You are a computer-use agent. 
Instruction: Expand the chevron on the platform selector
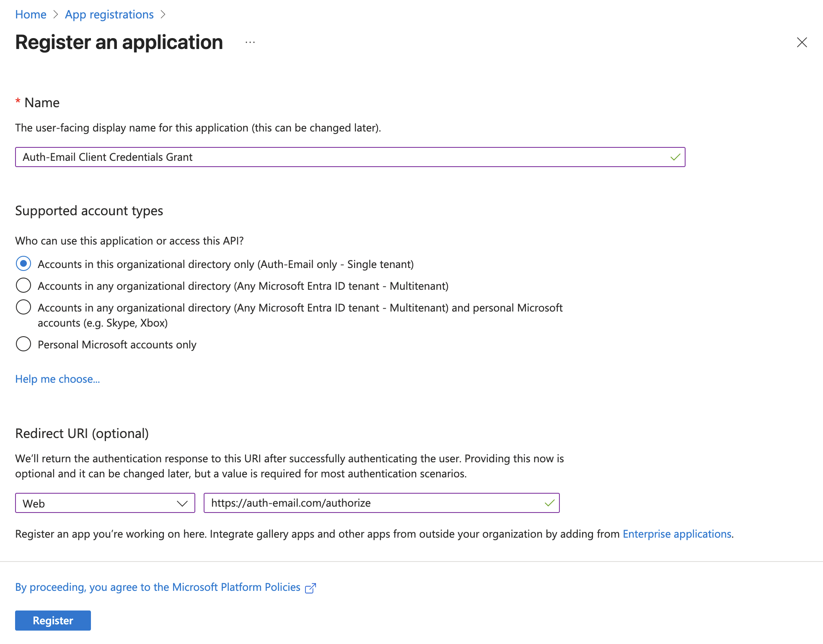pyautogui.click(x=182, y=503)
